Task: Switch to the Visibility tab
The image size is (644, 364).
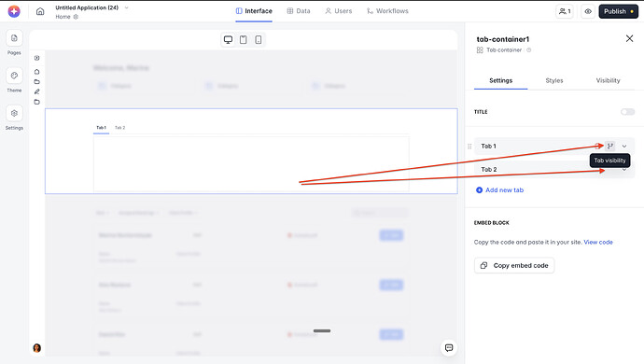Action: click(x=608, y=80)
